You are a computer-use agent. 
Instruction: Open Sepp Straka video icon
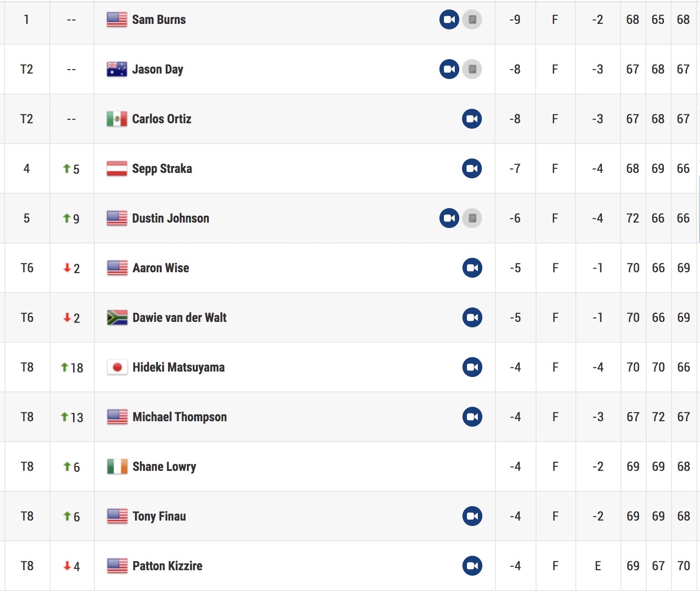(x=472, y=168)
